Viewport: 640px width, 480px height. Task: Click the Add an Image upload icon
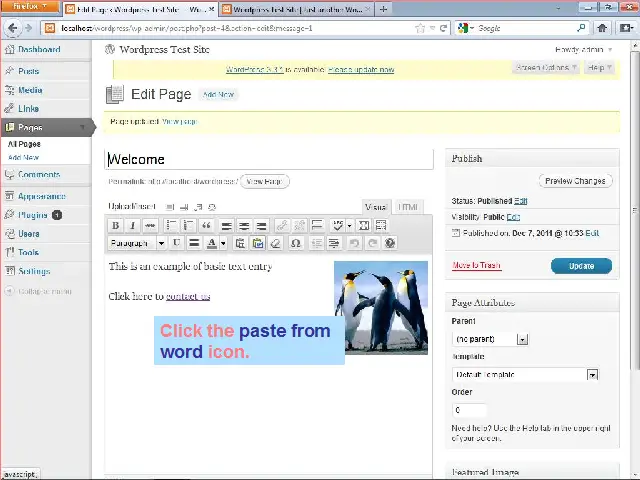click(170, 207)
